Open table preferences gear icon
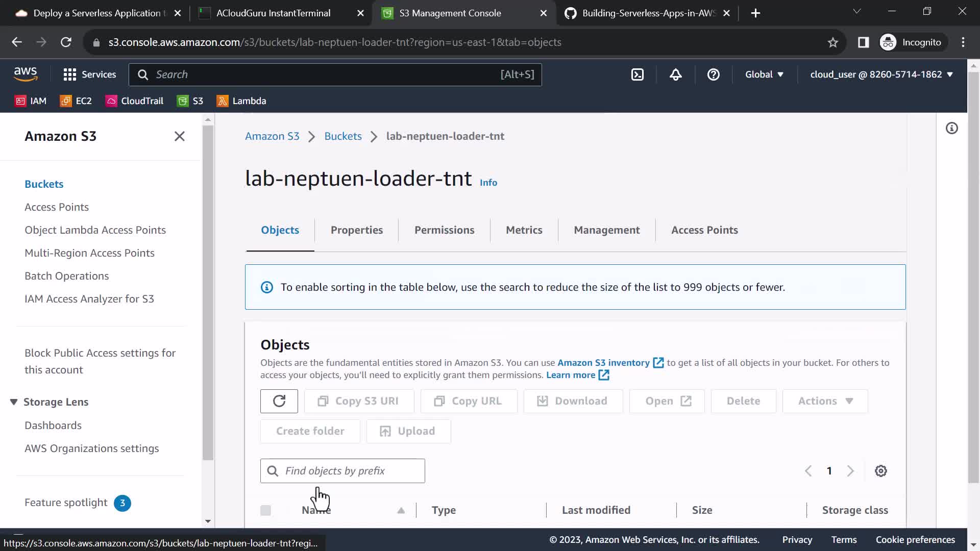The height and width of the screenshot is (551, 980). click(x=880, y=471)
